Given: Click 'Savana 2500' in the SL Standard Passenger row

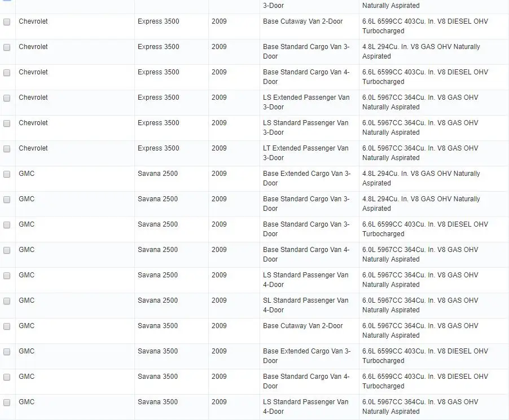Looking at the screenshot, I should pos(158,300).
